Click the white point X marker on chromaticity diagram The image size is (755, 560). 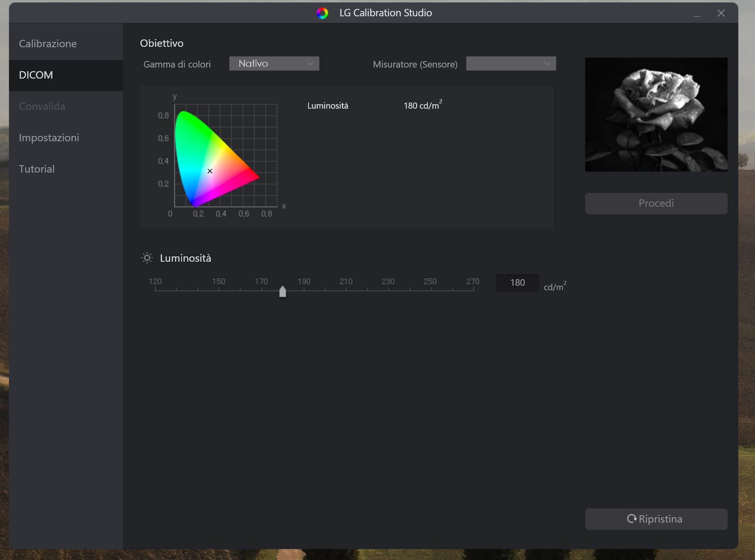tap(210, 171)
